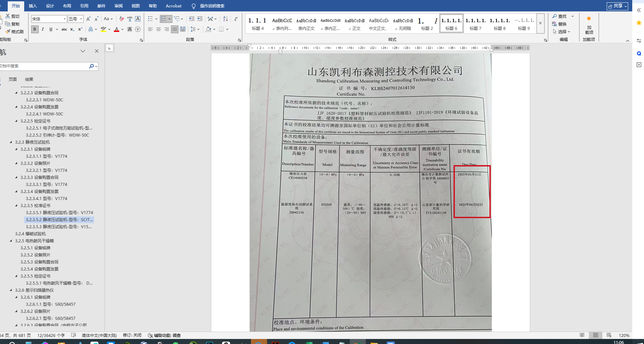This screenshot has width=644, height=344.
Task: Clear all formatting with the eraser icon
Action: click(x=122, y=19)
